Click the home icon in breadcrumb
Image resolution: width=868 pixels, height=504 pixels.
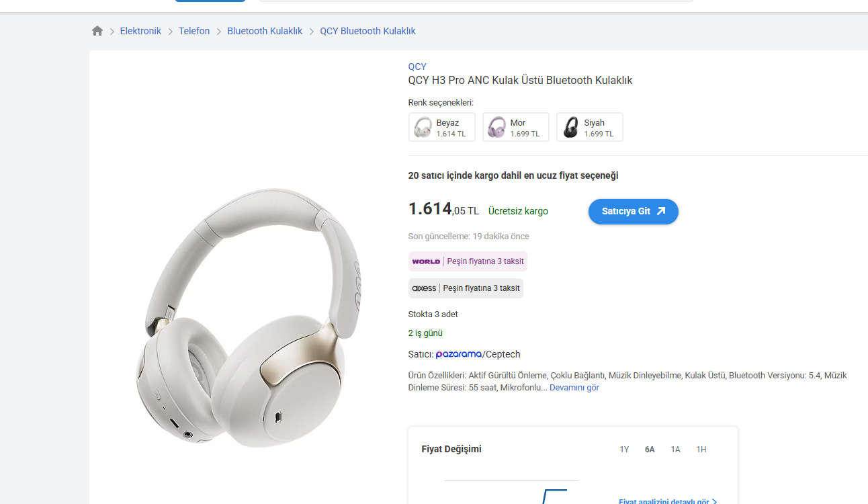click(x=97, y=31)
